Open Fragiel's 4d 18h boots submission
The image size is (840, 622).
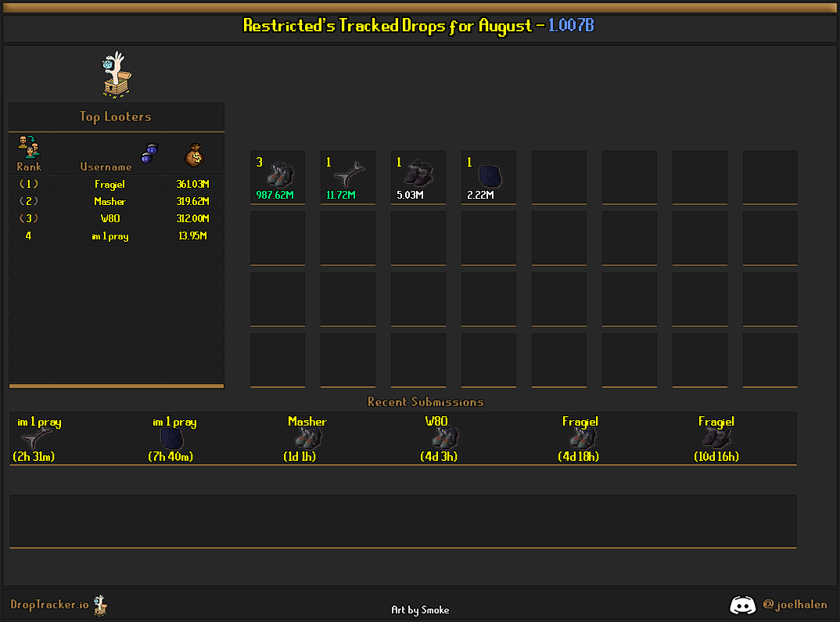pyautogui.click(x=582, y=439)
